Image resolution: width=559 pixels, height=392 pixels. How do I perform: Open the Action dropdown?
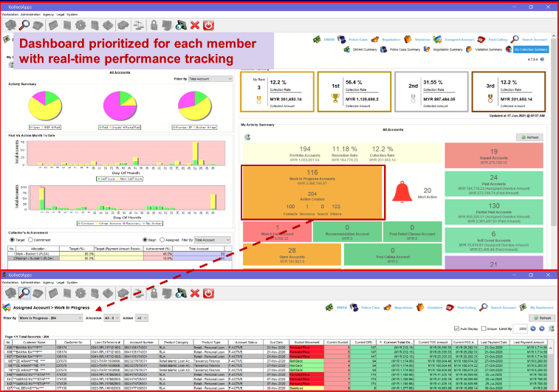142,318
